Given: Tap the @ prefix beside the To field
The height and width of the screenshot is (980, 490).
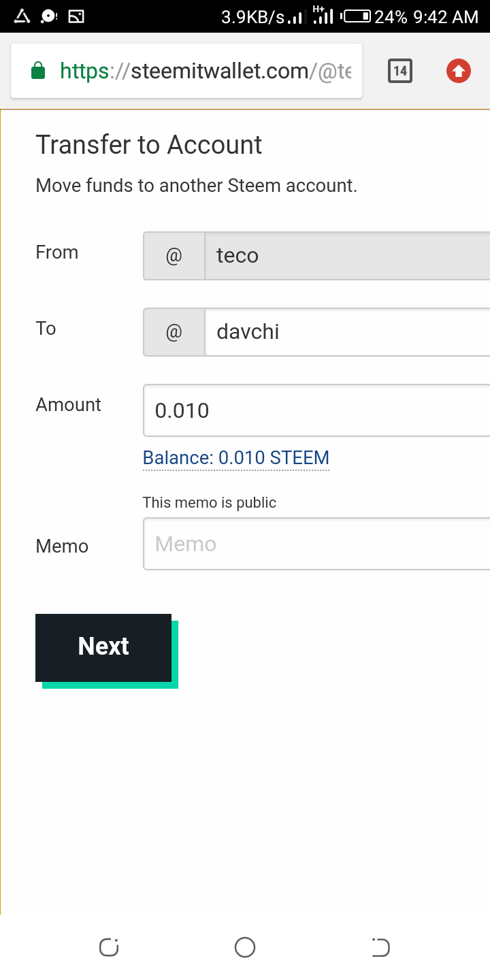Looking at the screenshot, I should coord(174,332).
